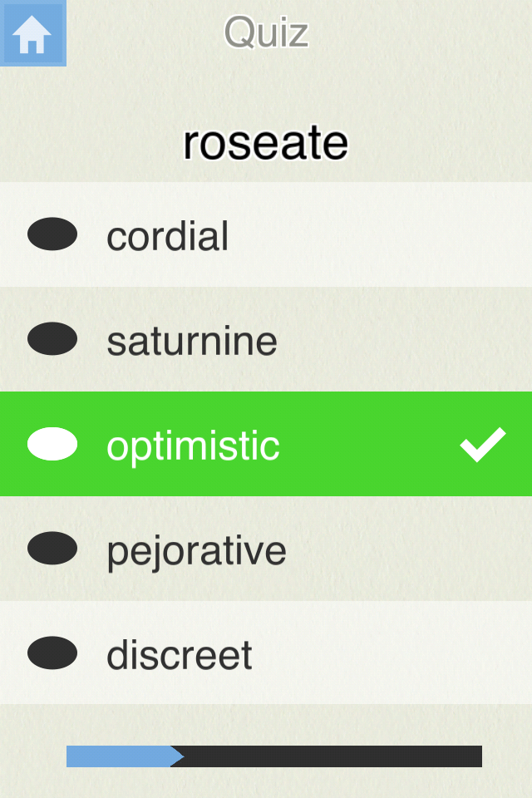This screenshot has height=798, width=532.
Task: Tap the discreet answer label
Action: coord(180,655)
